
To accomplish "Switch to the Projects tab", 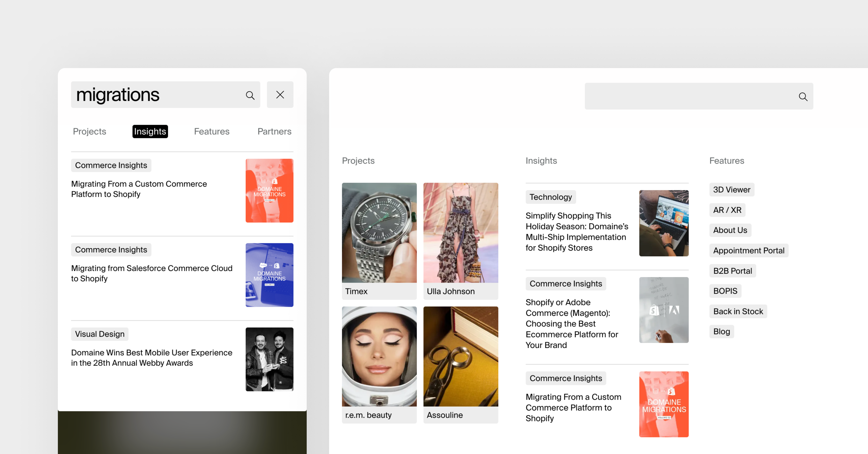I will tap(90, 131).
